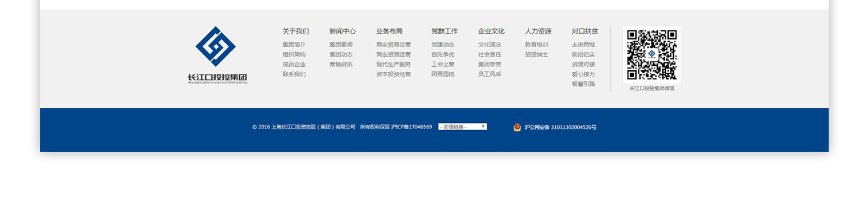Open the 营销资讯 link
Image resolution: width=868 pixels, height=207 pixels.
coord(341,65)
